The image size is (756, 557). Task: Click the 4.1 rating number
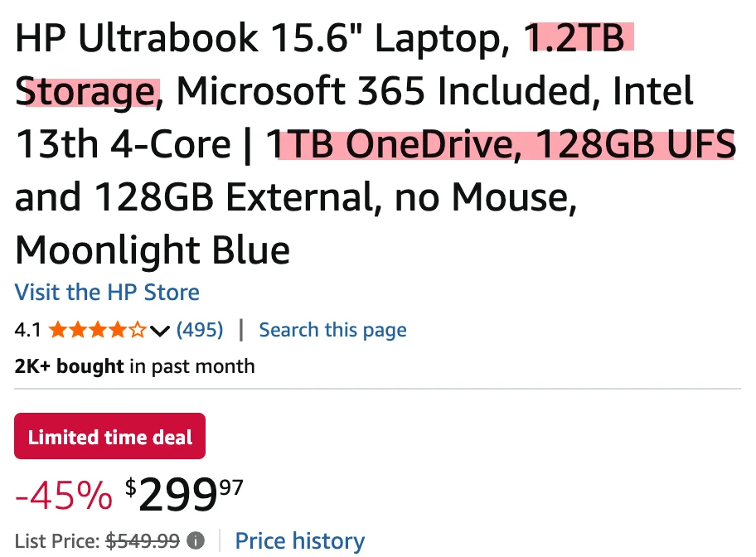tap(28, 329)
